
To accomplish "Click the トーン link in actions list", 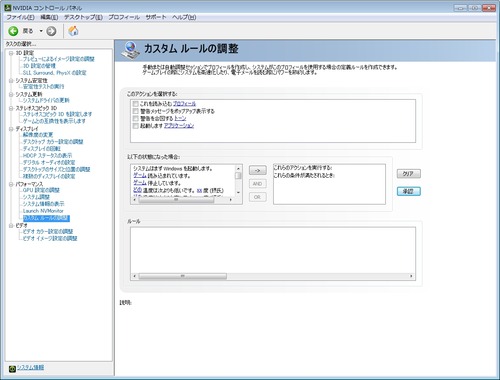I will pos(180,119).
